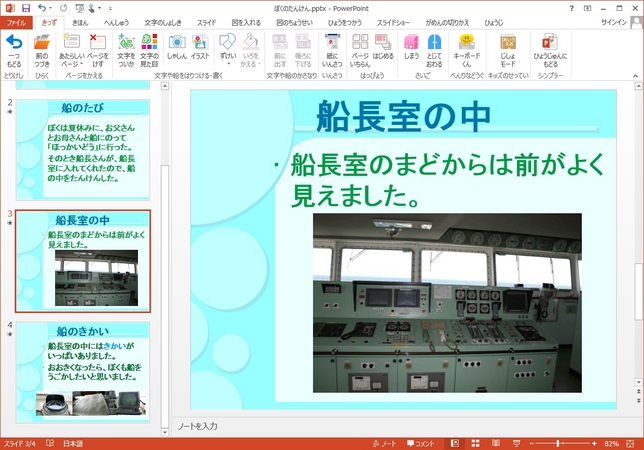Image resolution: width=644 pixels, height=450 pixels.
Task: Click zoom out minus button
Action: (x=531, y=443)
